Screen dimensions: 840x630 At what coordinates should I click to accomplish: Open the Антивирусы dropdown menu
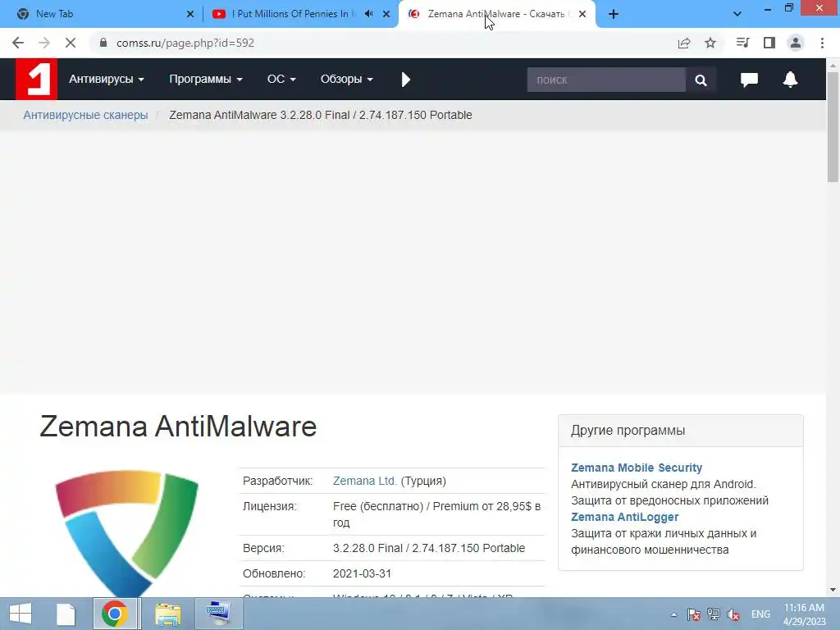(x=106, y=80)
